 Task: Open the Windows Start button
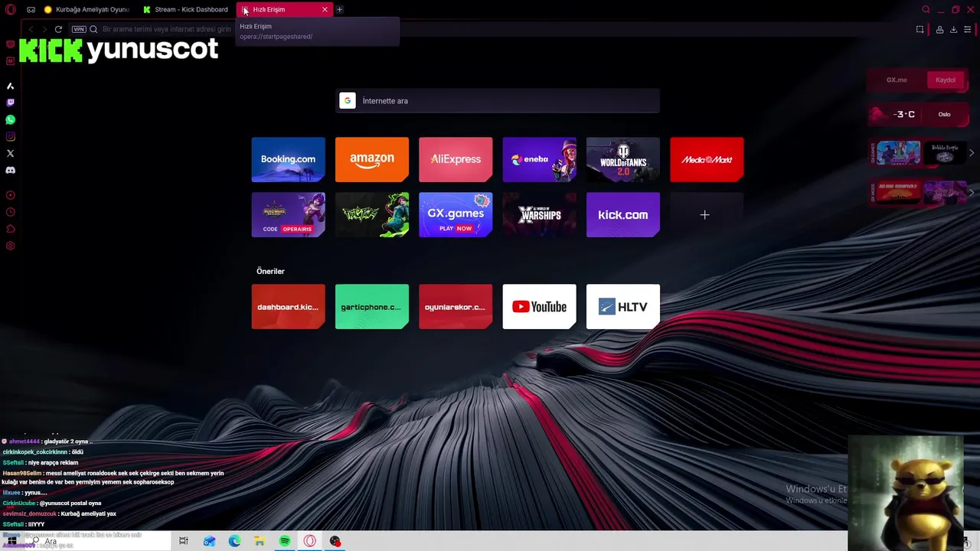pyautogui.click(x=11, y=541)
